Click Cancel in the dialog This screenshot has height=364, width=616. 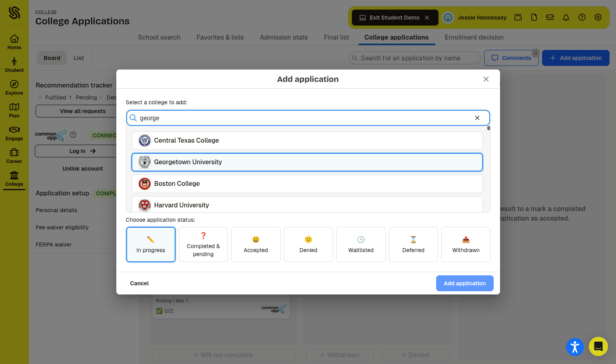140,283
